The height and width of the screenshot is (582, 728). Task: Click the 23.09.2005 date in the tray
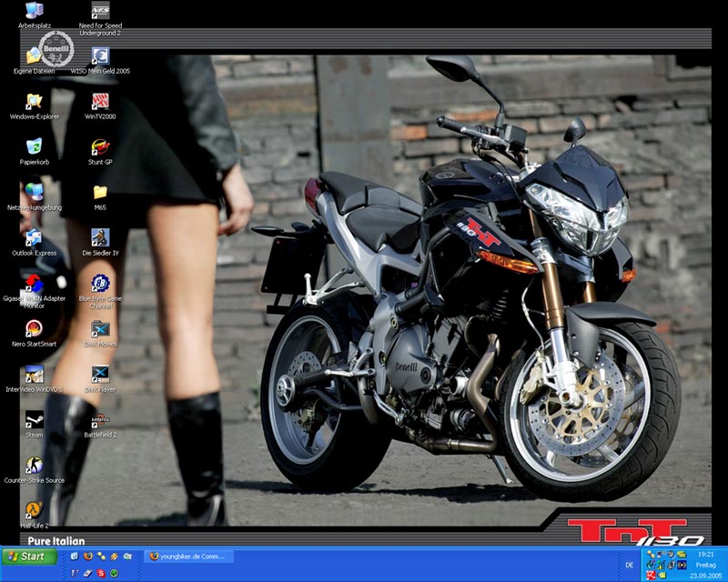tap(706, 576)
